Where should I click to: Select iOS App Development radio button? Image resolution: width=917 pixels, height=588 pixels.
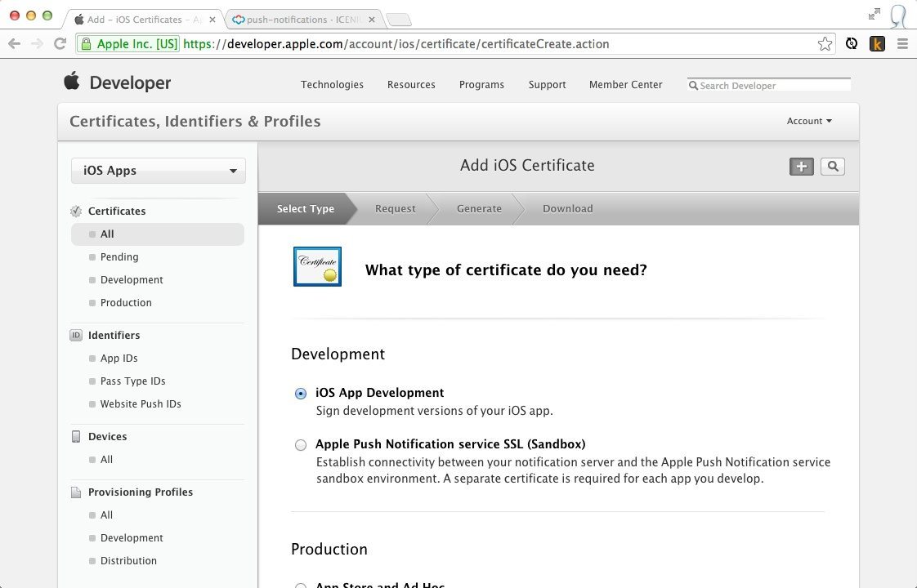coord(301,394)
